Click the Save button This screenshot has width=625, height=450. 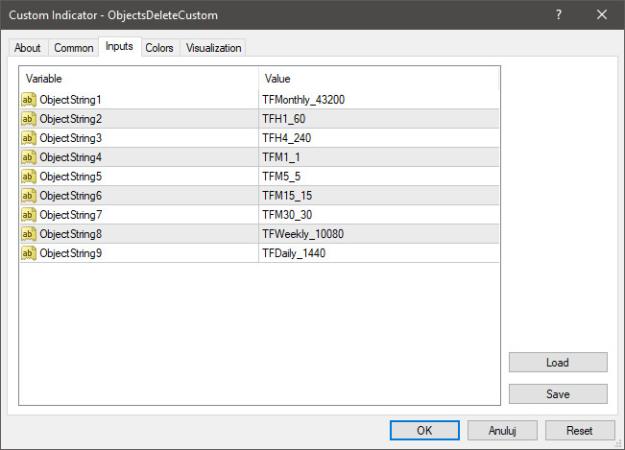click(x=558, y=394)
